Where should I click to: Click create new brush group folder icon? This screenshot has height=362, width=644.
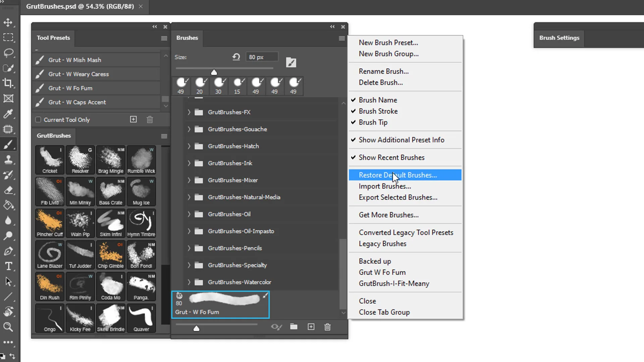pos(294,327)
